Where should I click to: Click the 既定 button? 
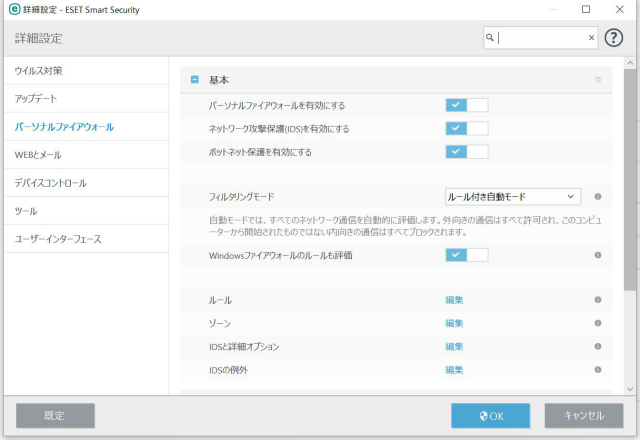[x=56, y=416]
